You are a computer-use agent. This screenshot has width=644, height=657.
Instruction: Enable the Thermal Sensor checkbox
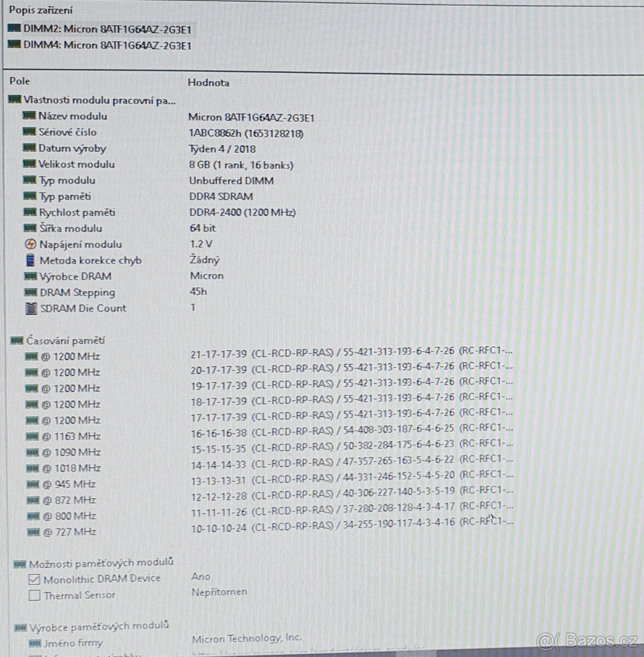[x=34, y=595]
